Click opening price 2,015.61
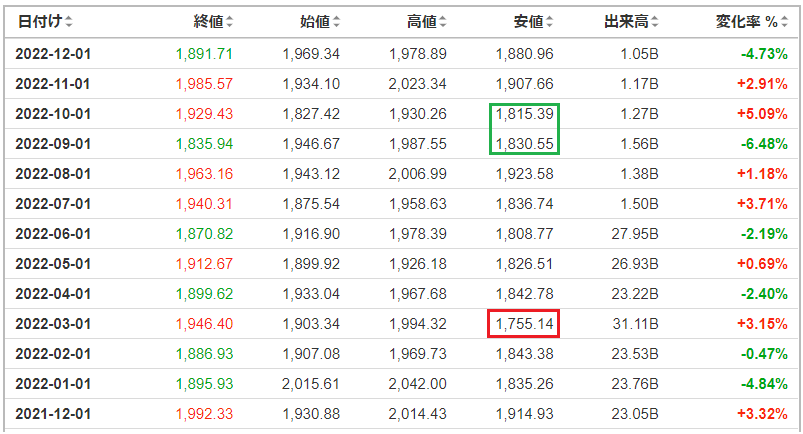The height and width of the screenshot is (434, 803). click(x=311, y=384)
